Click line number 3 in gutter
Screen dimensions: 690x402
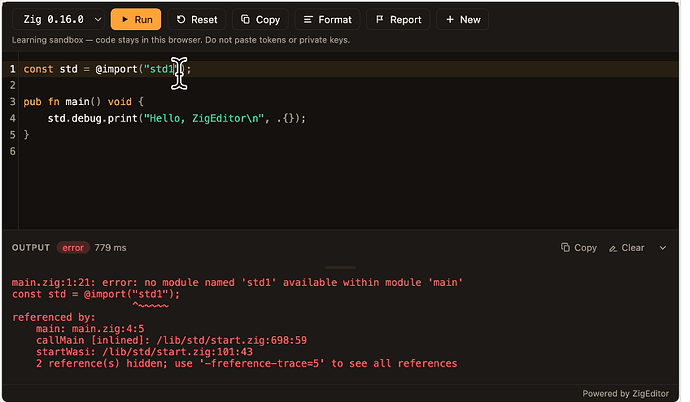(12, 102)
